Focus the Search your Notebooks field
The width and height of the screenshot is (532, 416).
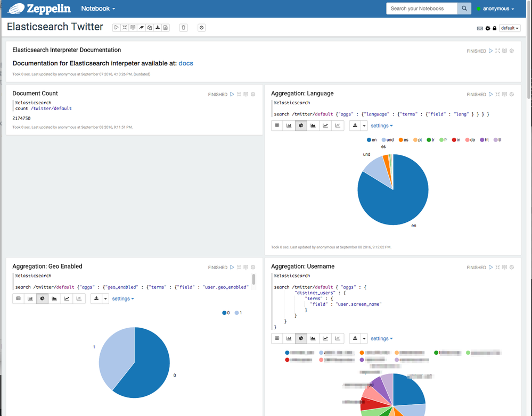tap(422, 9)
